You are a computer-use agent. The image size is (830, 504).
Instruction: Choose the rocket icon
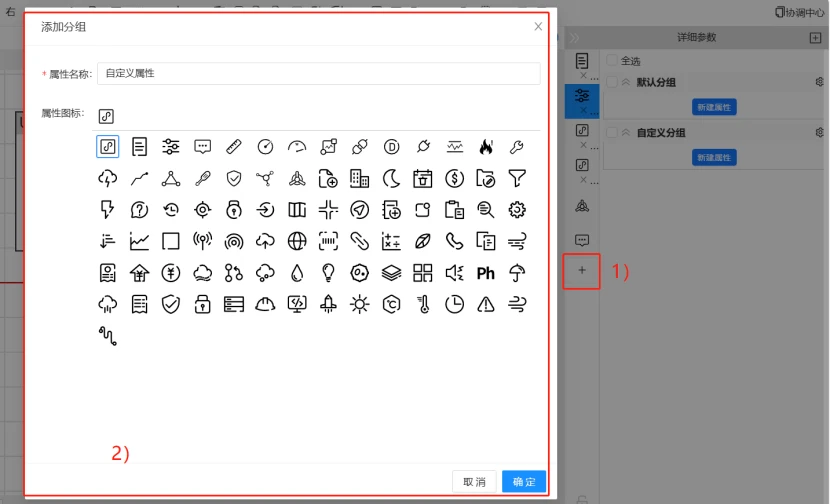(x=328, y=304)
